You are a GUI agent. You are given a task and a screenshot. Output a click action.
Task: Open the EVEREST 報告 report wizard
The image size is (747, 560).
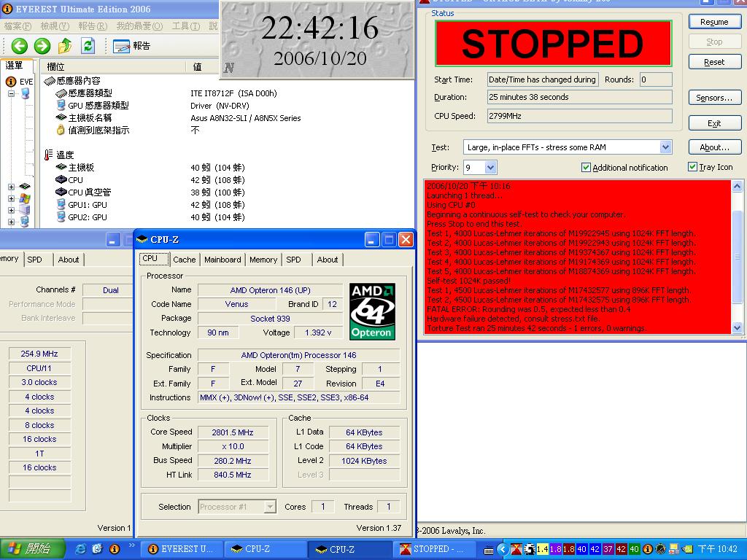tap(131, 46)
